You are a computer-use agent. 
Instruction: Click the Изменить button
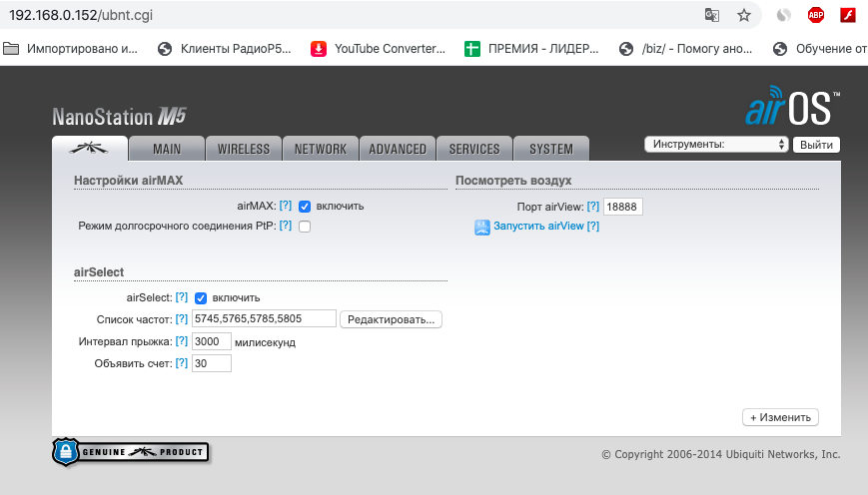pyautogui.click(x=780, y=417)
